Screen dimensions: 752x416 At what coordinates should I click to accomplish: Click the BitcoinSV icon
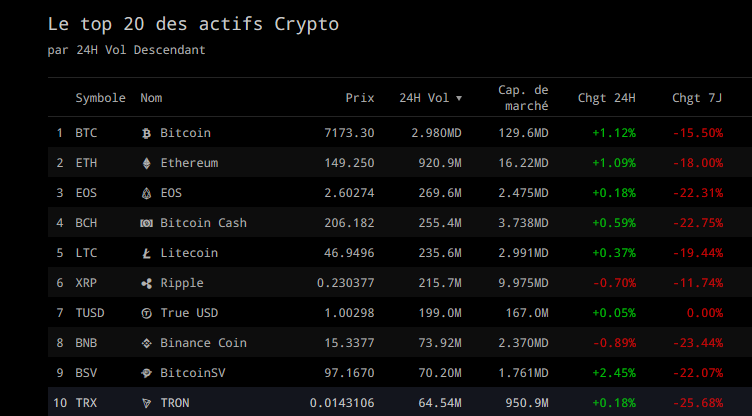[146, 373]
